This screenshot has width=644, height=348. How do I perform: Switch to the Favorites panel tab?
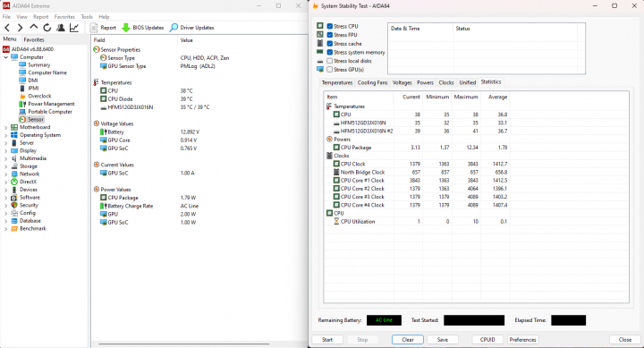tap(34, 40)
